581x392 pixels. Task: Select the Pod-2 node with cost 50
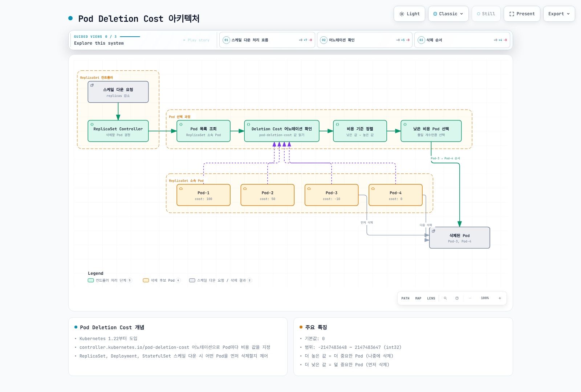click(268, 195)
